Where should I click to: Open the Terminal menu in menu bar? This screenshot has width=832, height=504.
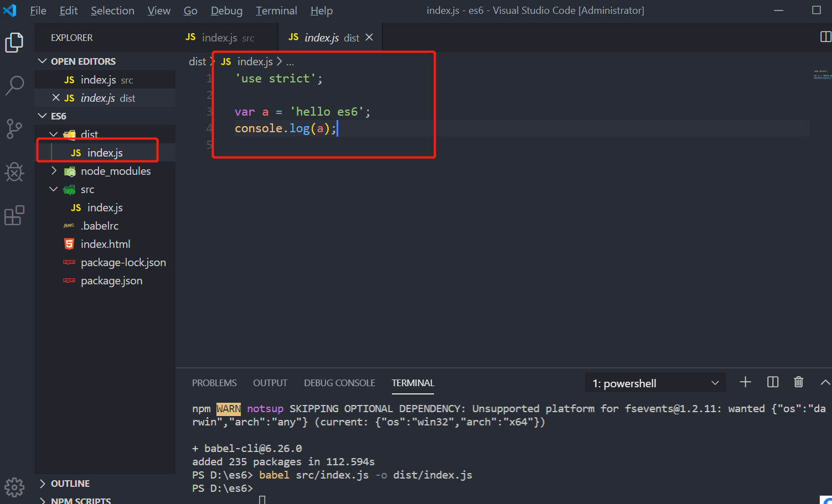pyautogui.click(x=276, y=11)
